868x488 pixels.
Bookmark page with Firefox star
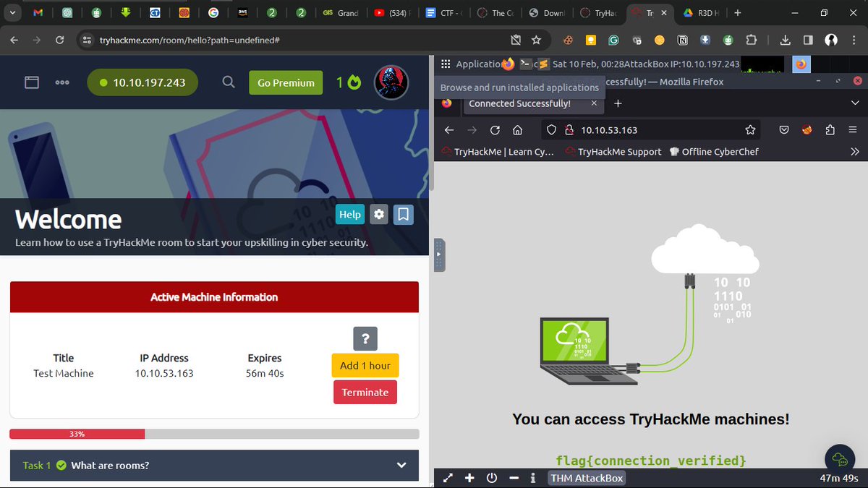point(750,130)
